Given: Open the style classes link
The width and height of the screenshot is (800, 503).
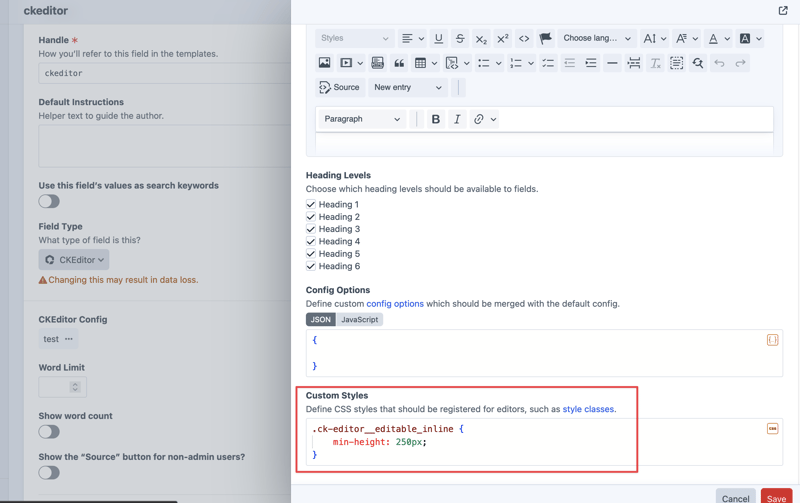Looking at the screenshot, I should click(588, 409).
